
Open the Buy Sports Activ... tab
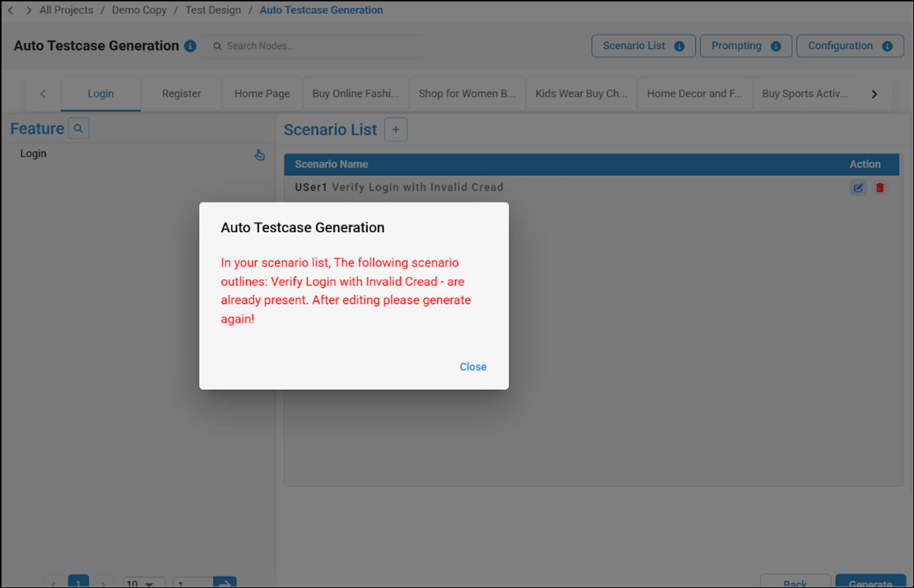pyautogui.click(x=804, y=94)
